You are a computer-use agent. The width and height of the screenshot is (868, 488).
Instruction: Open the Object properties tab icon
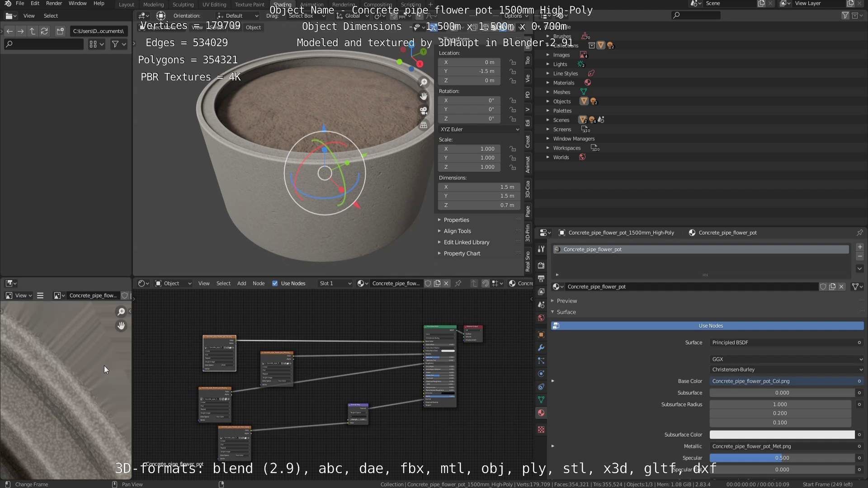tap(541, 335)
